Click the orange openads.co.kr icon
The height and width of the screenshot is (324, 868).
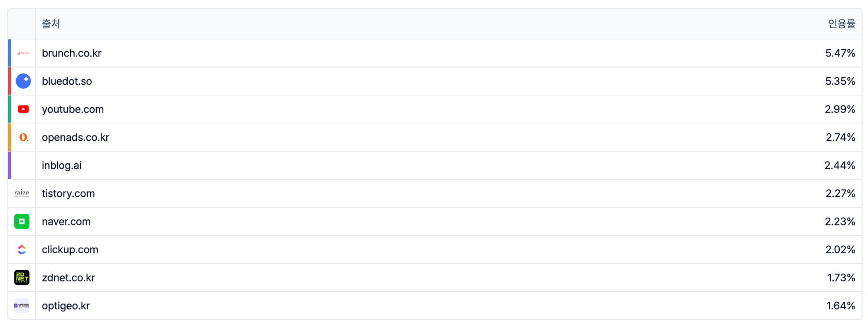point(23,137)
